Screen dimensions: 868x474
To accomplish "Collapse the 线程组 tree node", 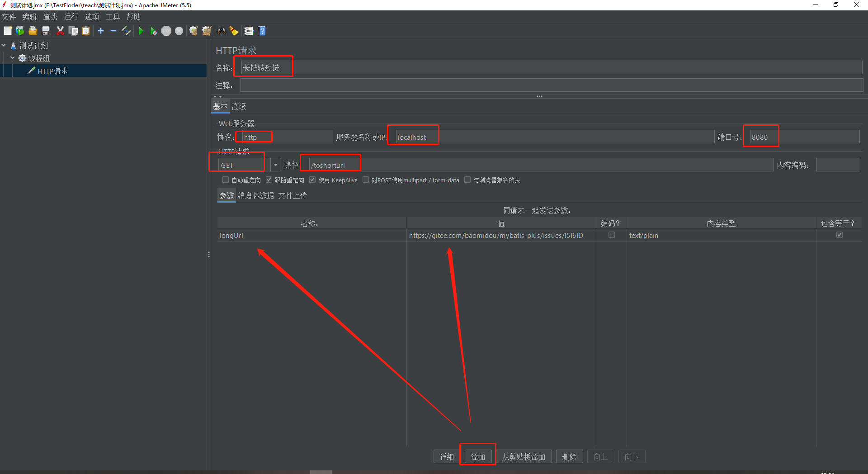I will click(13, 58).
